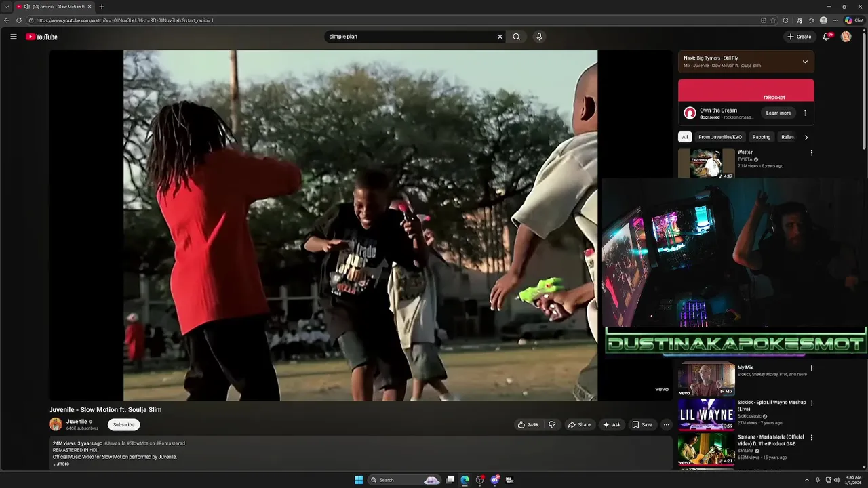Viewport: 868px width, 488px height.
Task: Click Learn more on Rocket ad
Action: click(x=778, y=113)
